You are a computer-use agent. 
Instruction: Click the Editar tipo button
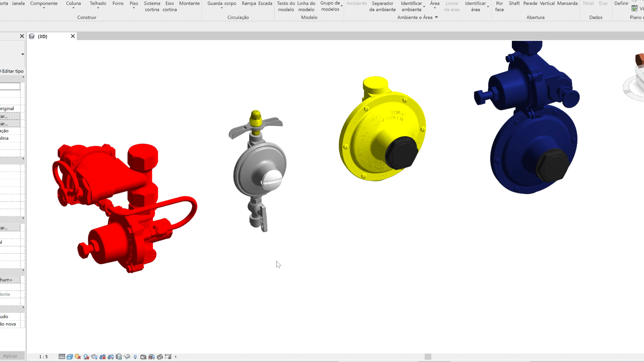13,71
